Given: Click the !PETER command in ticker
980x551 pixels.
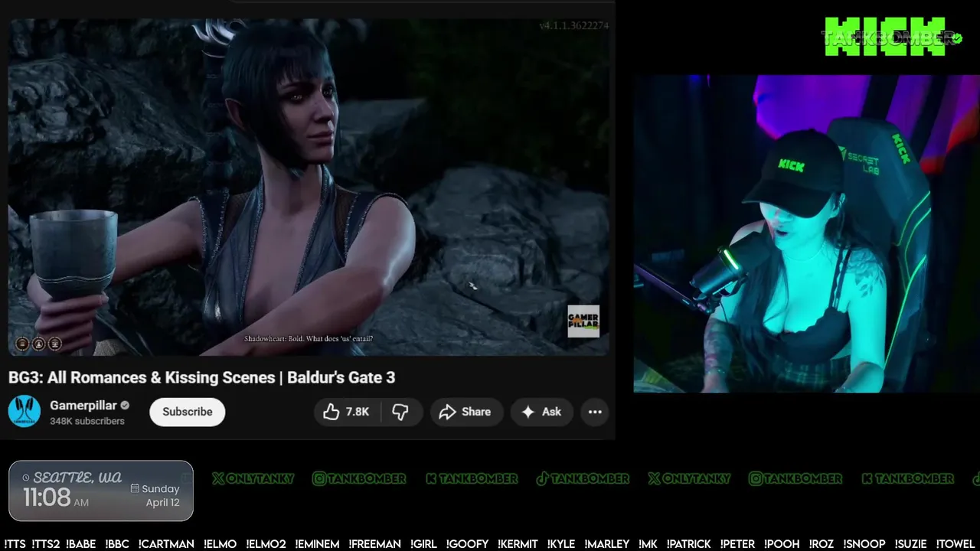Looking at the screenshot, I should 737,544.
